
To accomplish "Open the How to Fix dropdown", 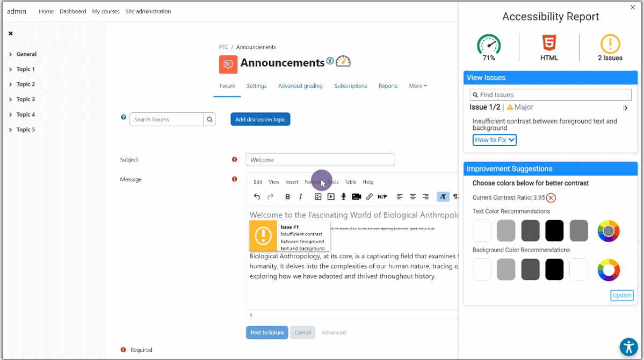I will 494,140.
